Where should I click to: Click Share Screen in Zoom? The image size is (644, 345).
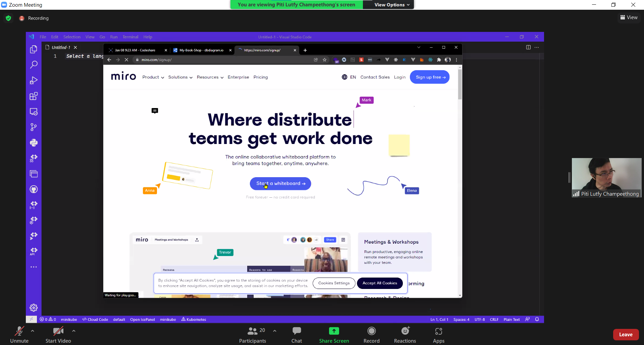(x=334, y=335)
